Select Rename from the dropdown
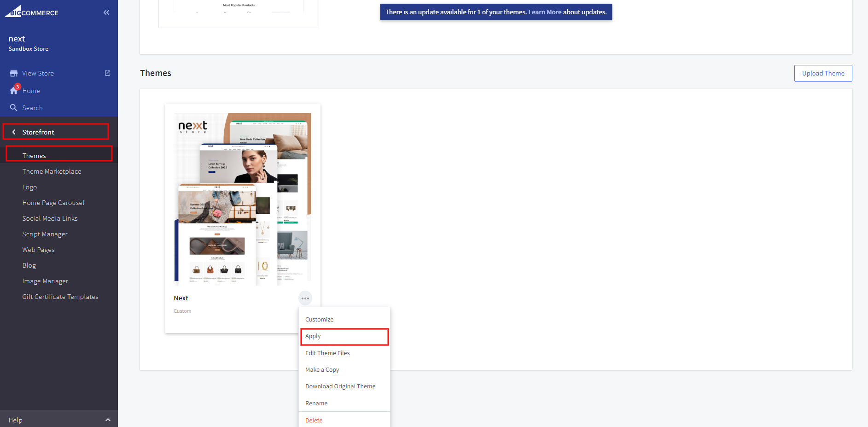868x427 pixels. (316, 404)
